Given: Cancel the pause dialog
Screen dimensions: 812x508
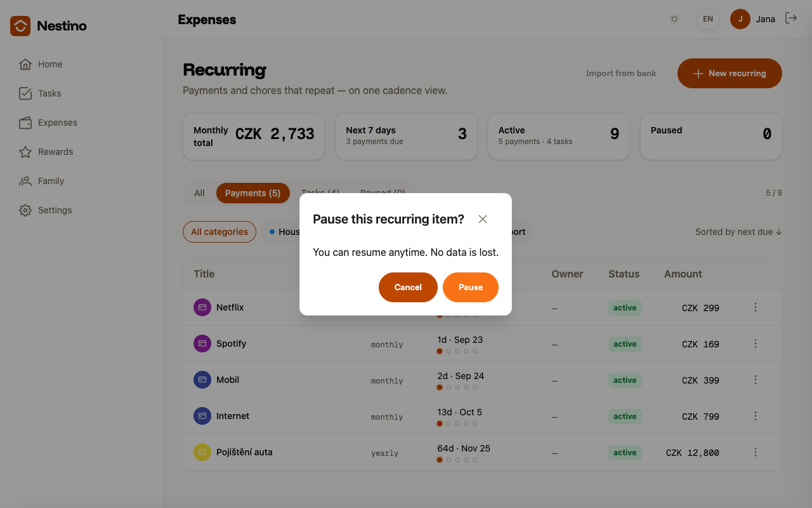Looking at the screenshot, I should tap(408, 288).
